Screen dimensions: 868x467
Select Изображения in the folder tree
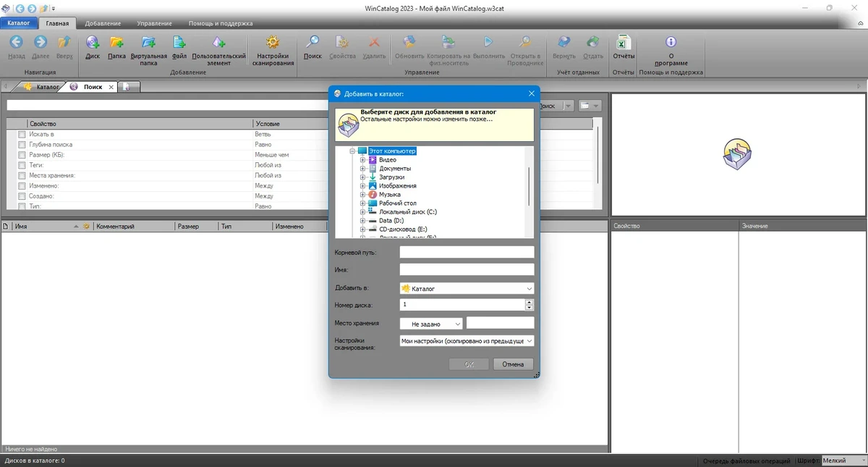(397, 186)
